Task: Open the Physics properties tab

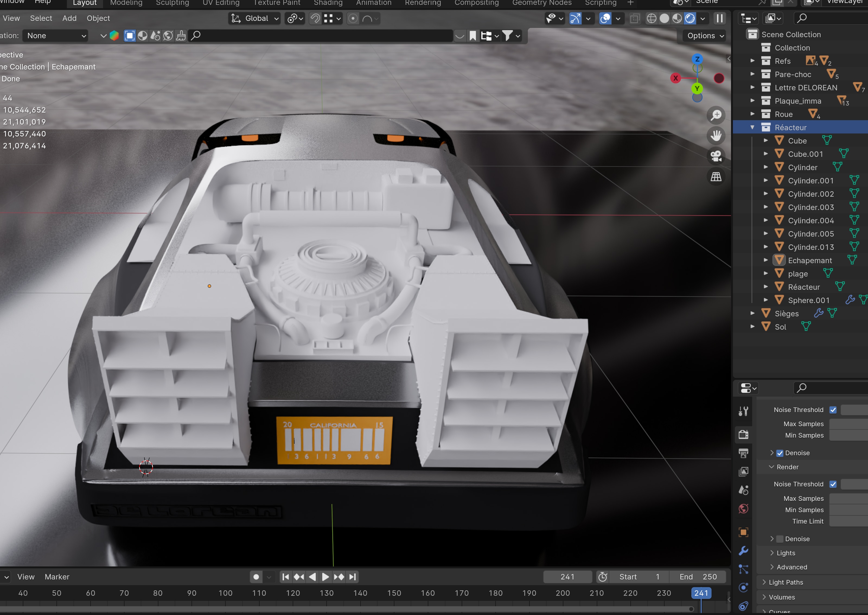Action: point(743,587)
